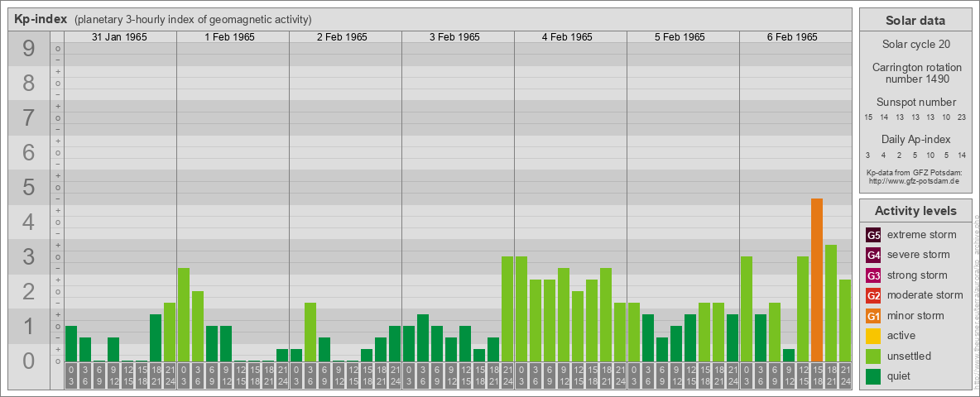This screenshot has height=397, width=980.
Task: Click the 21-24 hour label under 6 Feb
Action: point(845,376)
